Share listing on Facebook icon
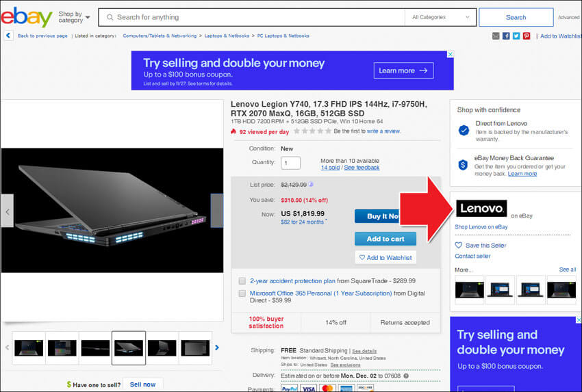582x392 pixels. (x=506, y=36)
